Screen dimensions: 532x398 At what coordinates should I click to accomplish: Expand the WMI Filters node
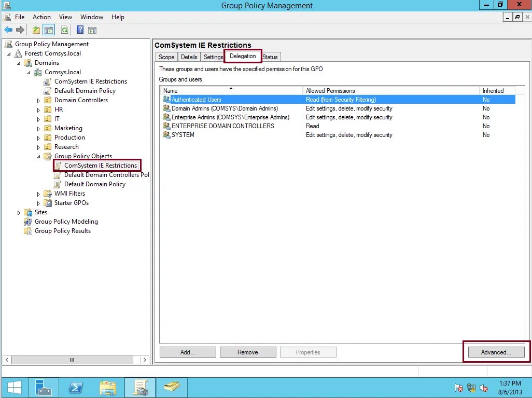(x=38, y=194)
